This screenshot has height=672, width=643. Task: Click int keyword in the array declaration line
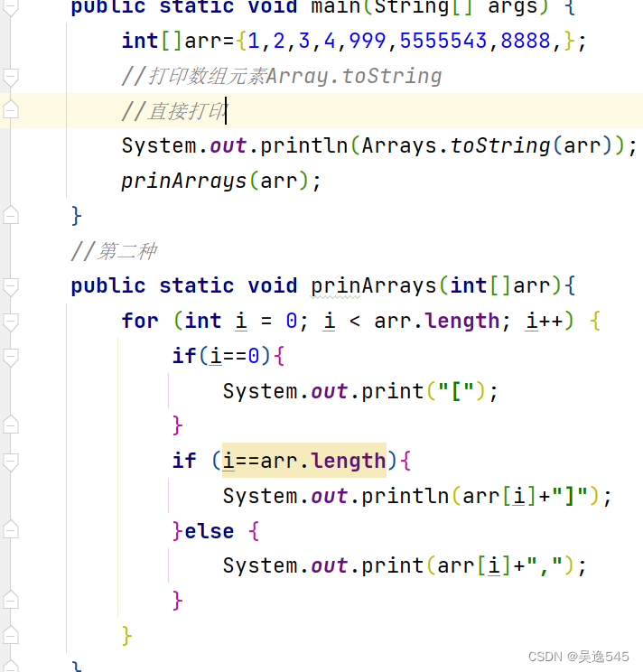pyautogui.click(x=140, y=42)
